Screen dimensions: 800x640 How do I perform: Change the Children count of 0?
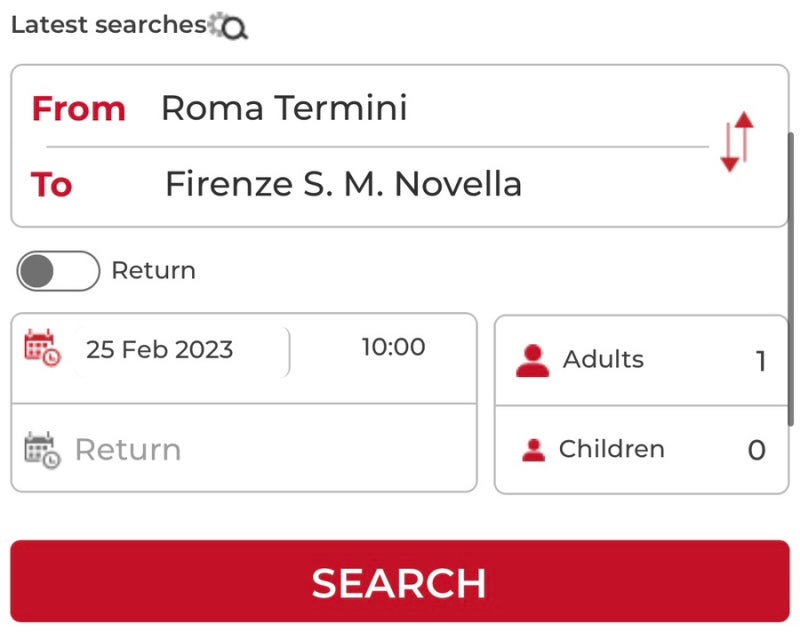(757, 451)
